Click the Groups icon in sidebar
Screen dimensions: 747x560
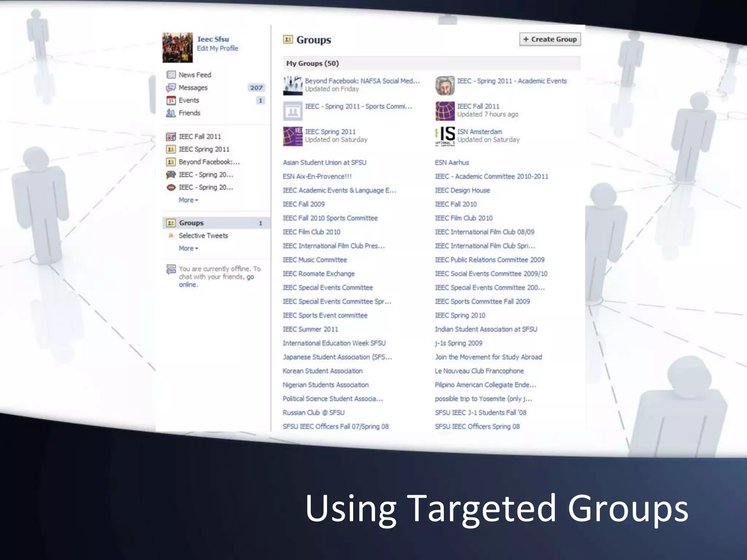[x=171, y=223]
